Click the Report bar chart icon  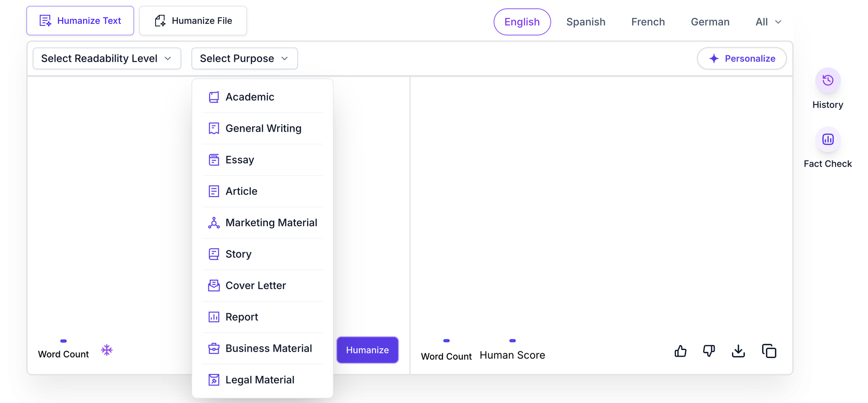pos(214,317)
